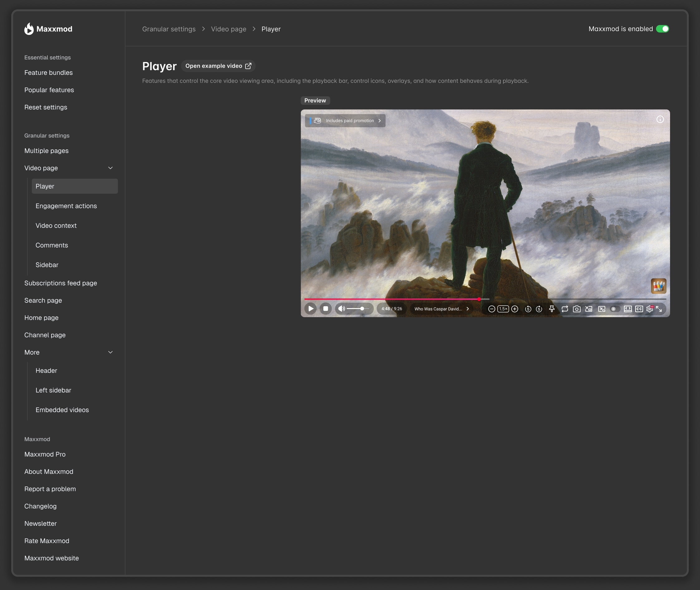The height and width of the screenshot is (590, 700).
Task: Click the 4:48 / 9:26 time display
Action: [x=392, y=309]
